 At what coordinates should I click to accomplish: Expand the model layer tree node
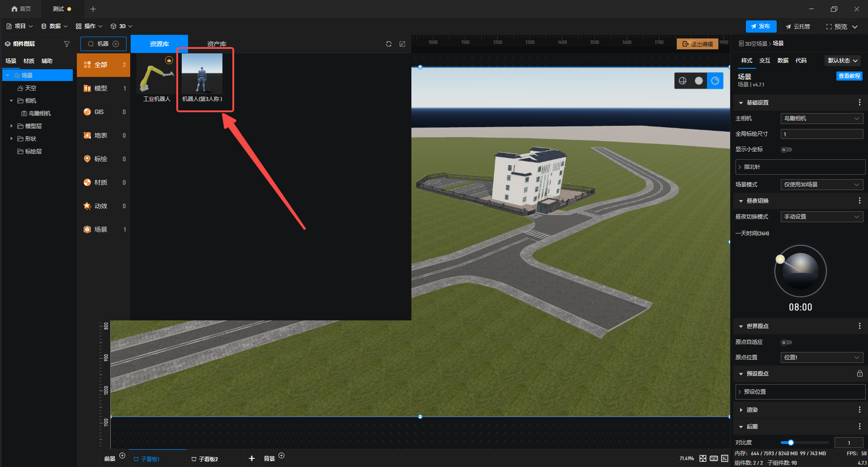point(11,126)
